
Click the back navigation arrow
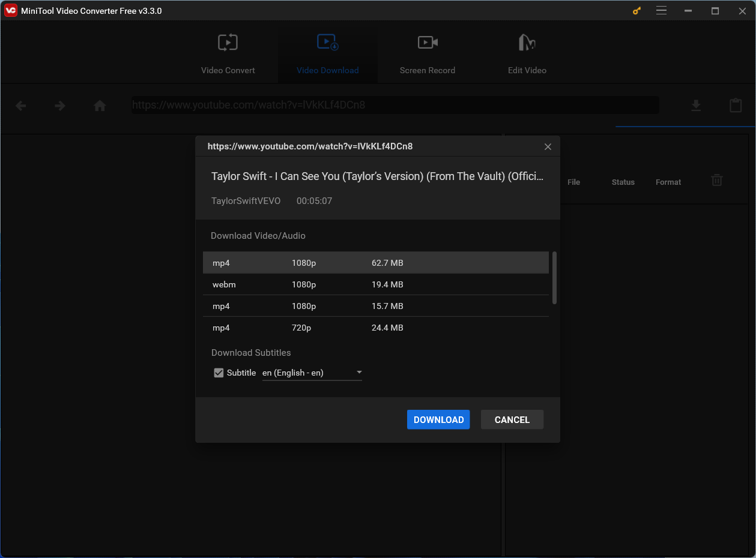pyautogui.click(x=20, y=106)
